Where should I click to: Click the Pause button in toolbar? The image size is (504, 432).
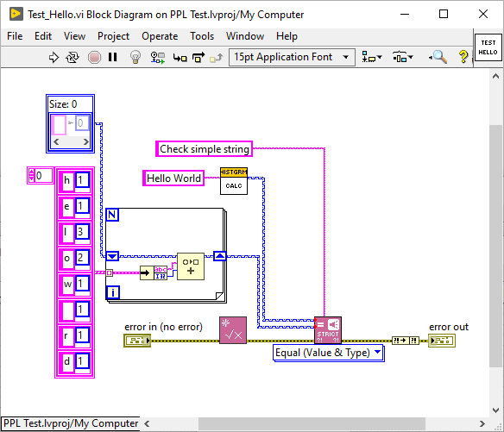[x=112, y=57]
